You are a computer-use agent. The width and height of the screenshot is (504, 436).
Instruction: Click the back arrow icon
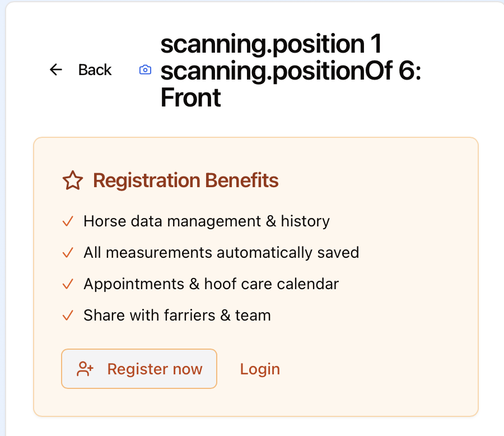[56, 69]
